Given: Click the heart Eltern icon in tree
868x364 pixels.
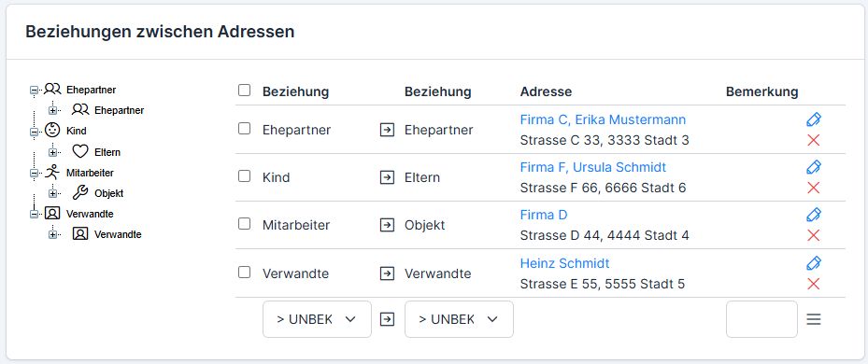Looking at the screenshot, I should click(80, 151).
